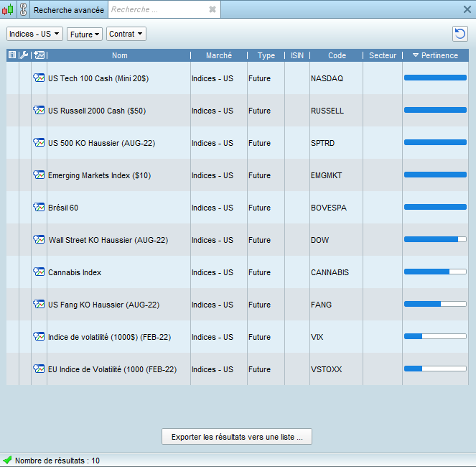Screen dimensions: 476x467
Task: Select US Fang KO Haussier (AUG-22) name
Action: pyautogui.click(x=103, y=305)
